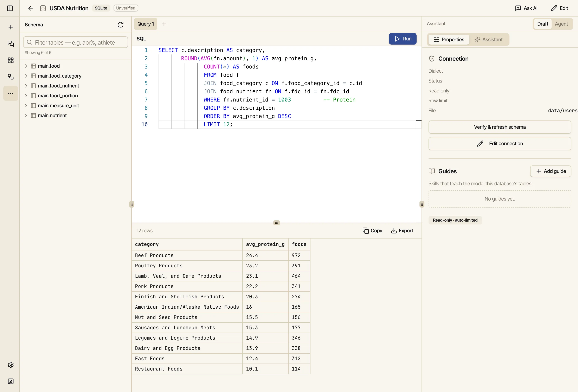Click the Filter tables input
Image resolution: width=578 pixels, height=392 pixels.
pyautogui.click(x=76, y=42)
